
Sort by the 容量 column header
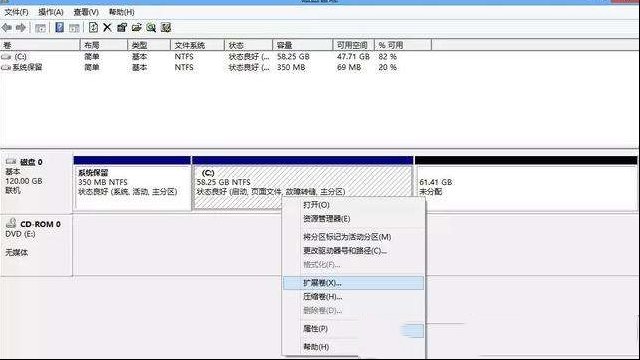pos(302,45)
